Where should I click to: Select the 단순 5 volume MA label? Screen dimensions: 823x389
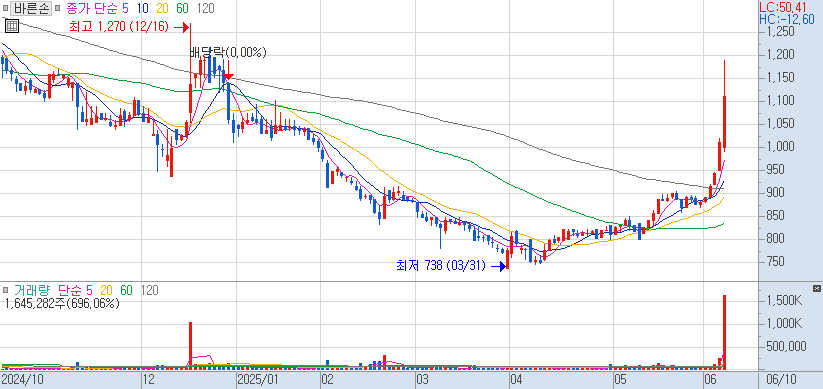[76, 290]
